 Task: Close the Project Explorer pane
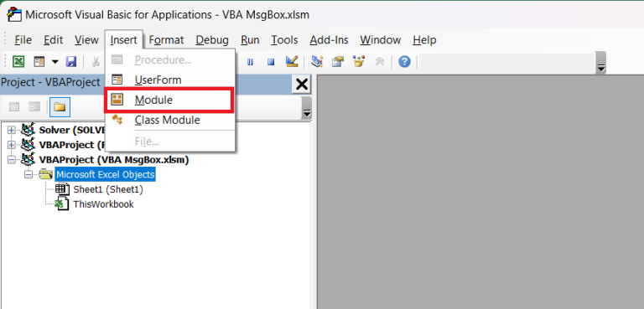click(x=302, y=85)
